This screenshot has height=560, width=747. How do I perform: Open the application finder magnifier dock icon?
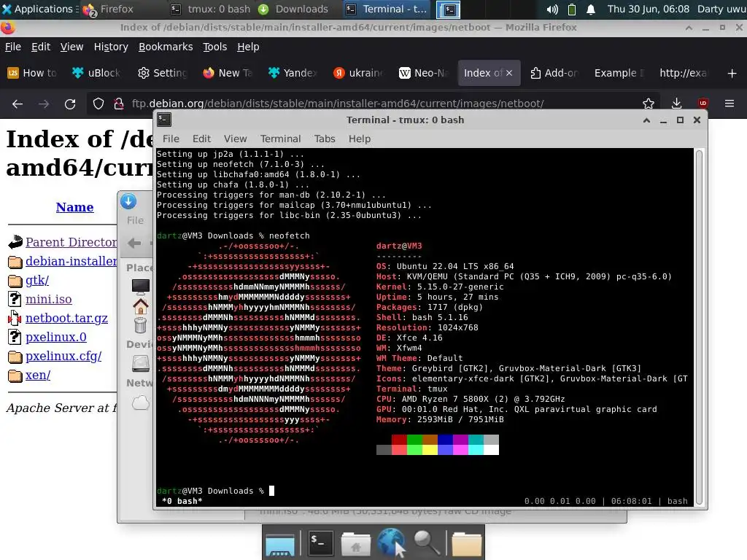coord(426,543)
